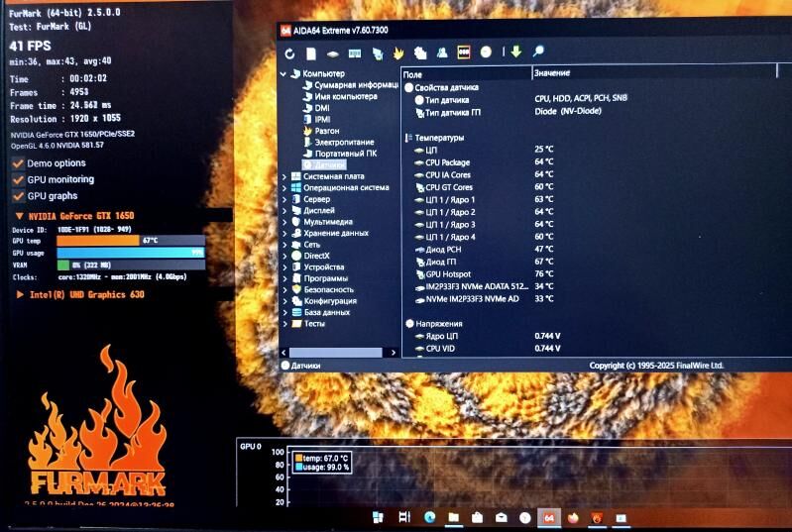The image size is (792, 532).
Task: Click the Значение column header
Action: 551,73
